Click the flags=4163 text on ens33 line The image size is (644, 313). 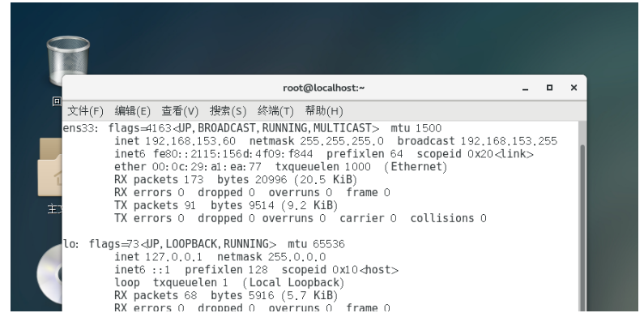pyautogui.click(x=139, y=128)
